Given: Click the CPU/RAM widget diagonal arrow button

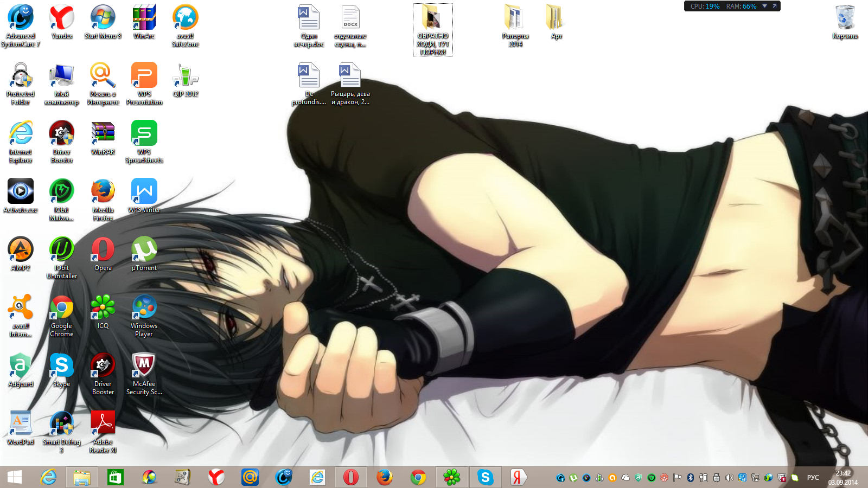Looking at the screenshot, I should [x=775, y=6].
